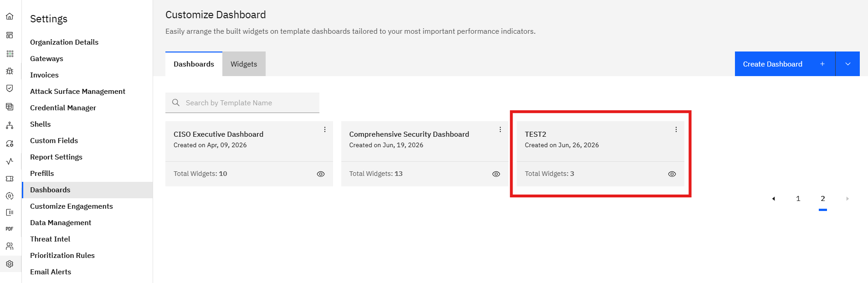Screen dimensions: 868x283
Task: Click the network hierarchy icon
Action: pos(10,125)
